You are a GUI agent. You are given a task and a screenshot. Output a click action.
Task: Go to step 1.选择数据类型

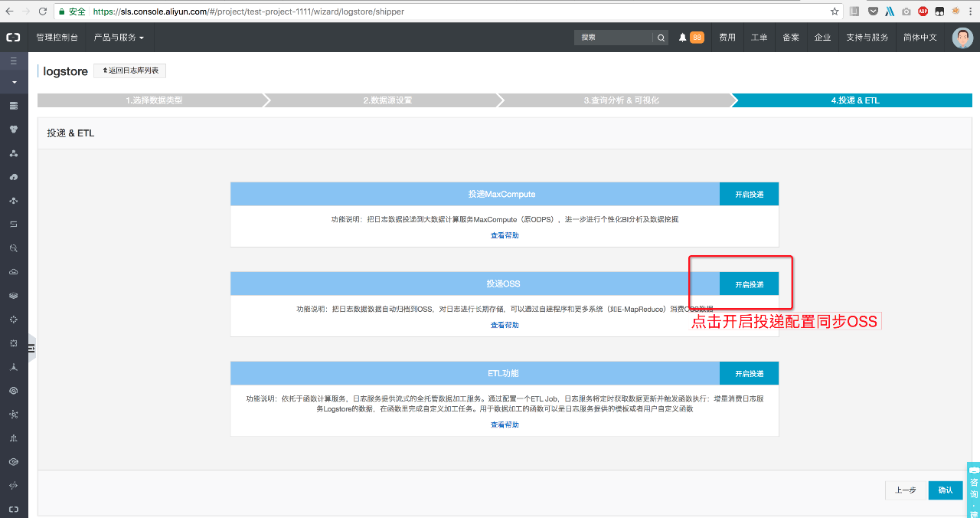(153, 100)
